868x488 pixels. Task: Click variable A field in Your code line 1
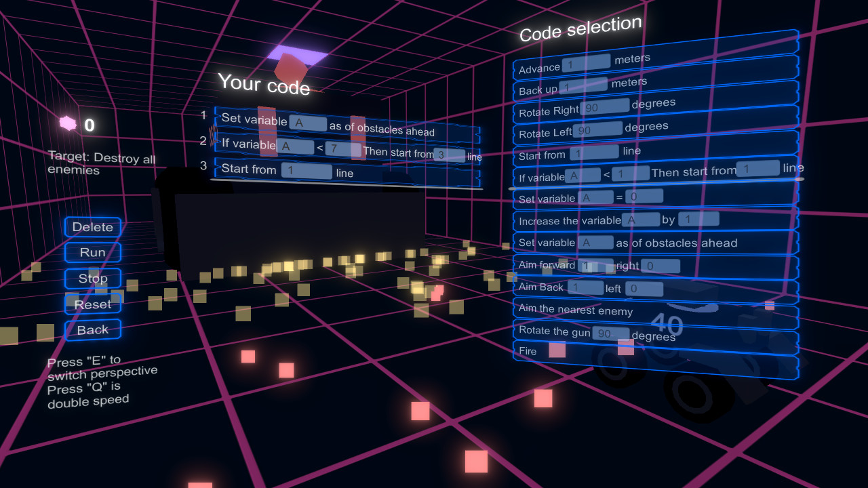(308, 123)
